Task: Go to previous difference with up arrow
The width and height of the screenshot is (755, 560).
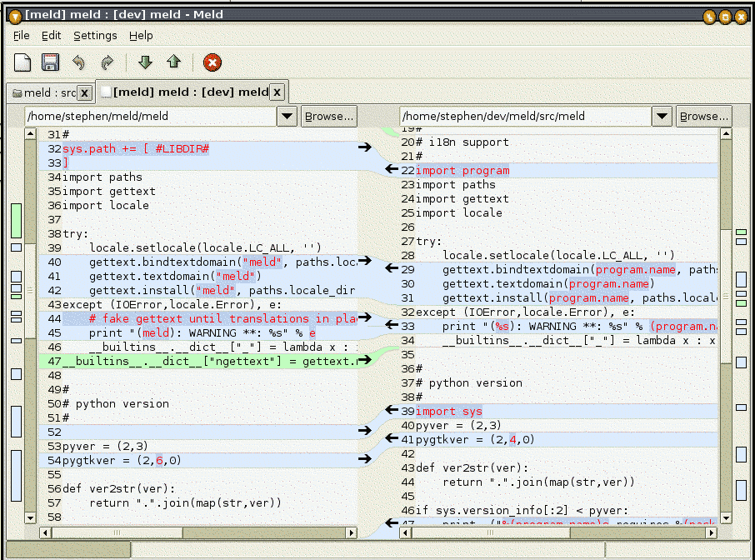Action: 173,62
